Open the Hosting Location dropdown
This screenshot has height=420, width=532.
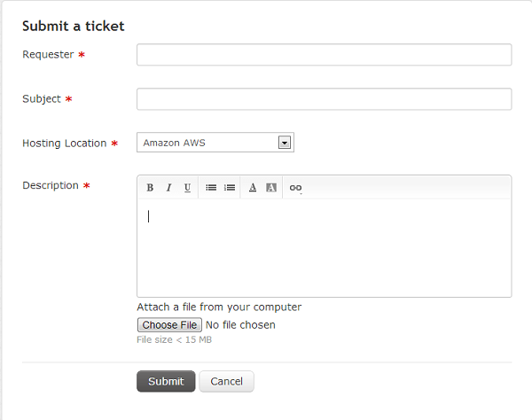click(215, 143)
